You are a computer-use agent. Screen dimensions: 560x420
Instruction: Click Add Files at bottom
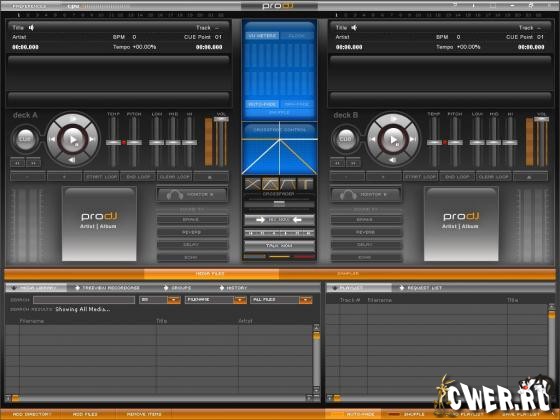point(85,414)
